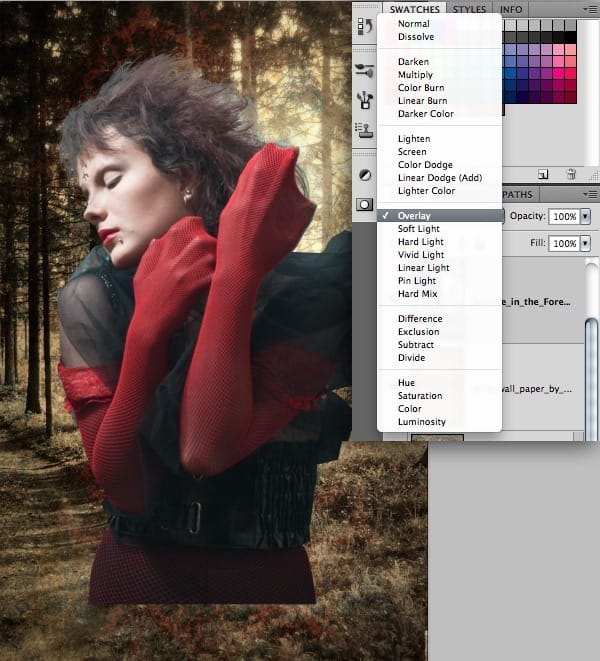Open the Brush Presets panel icon

click(365, 100)
